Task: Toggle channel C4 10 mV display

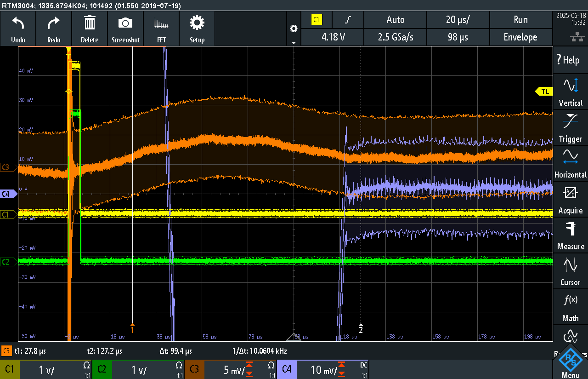Action: (x=322, y=370)
